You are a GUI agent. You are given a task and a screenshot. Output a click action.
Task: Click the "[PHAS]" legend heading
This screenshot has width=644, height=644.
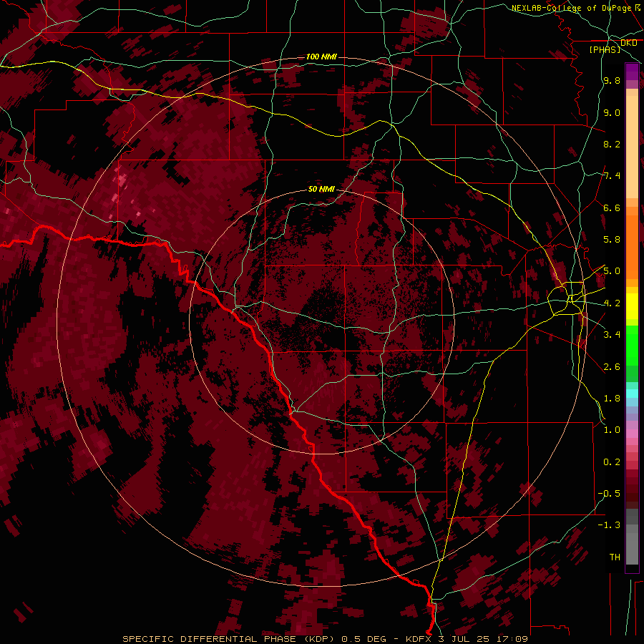605,49
